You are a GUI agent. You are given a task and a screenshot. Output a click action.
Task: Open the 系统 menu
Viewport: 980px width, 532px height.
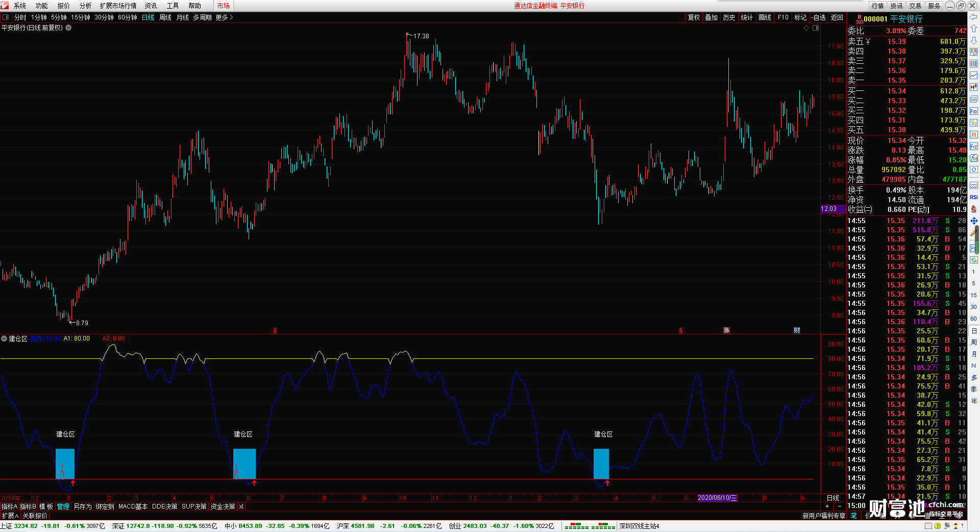pyautogui.click(x=20, y=6)
